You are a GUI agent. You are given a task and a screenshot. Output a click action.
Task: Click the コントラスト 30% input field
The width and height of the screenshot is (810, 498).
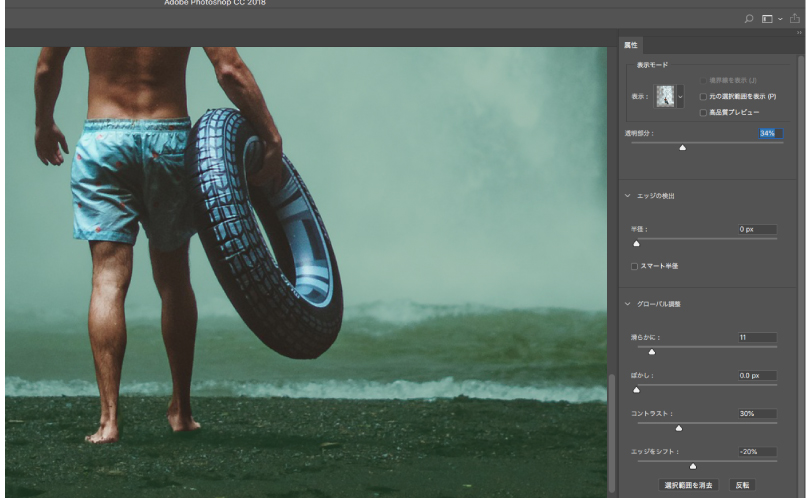757,414
